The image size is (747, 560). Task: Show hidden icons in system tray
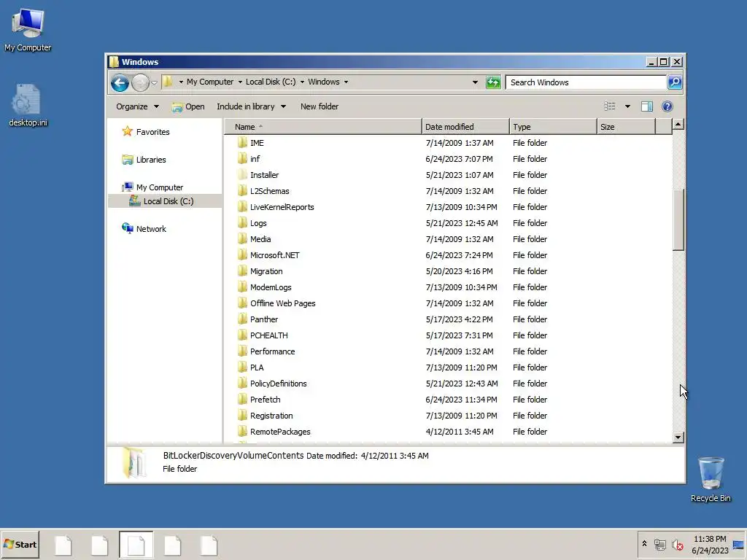coord(644,544)
